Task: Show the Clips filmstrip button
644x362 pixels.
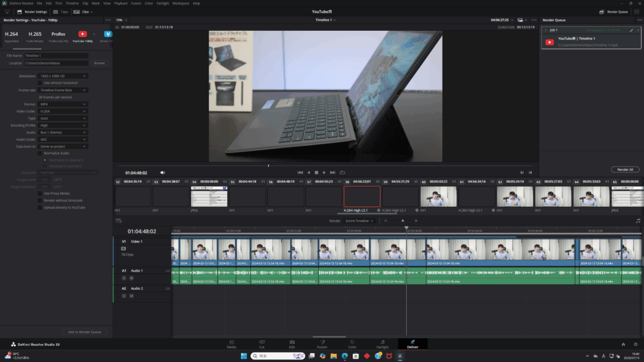Action: pos(82,12)
